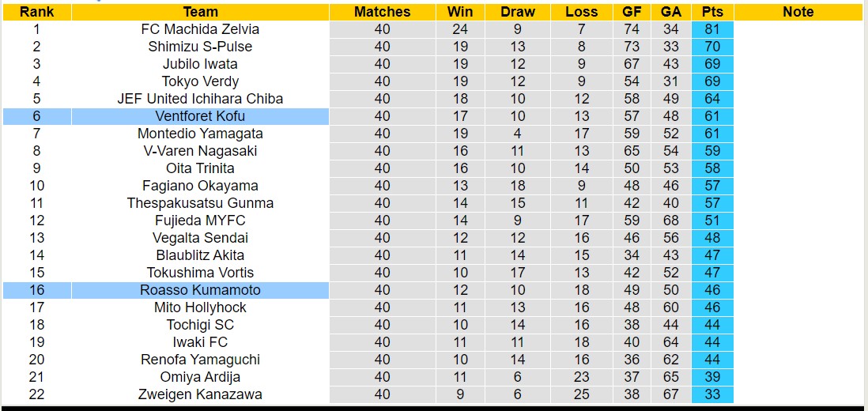Select the highlighted Roasso Kumamoto team

point(200,290)
